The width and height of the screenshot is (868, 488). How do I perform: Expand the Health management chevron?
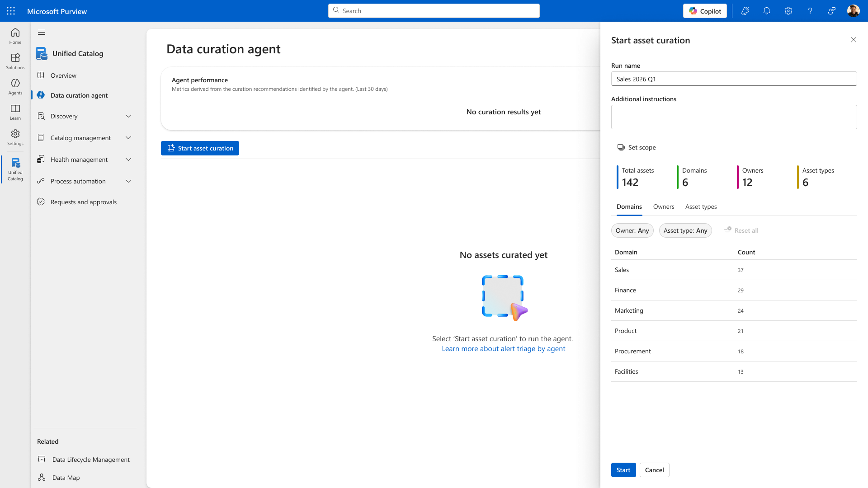pos(128,160)
